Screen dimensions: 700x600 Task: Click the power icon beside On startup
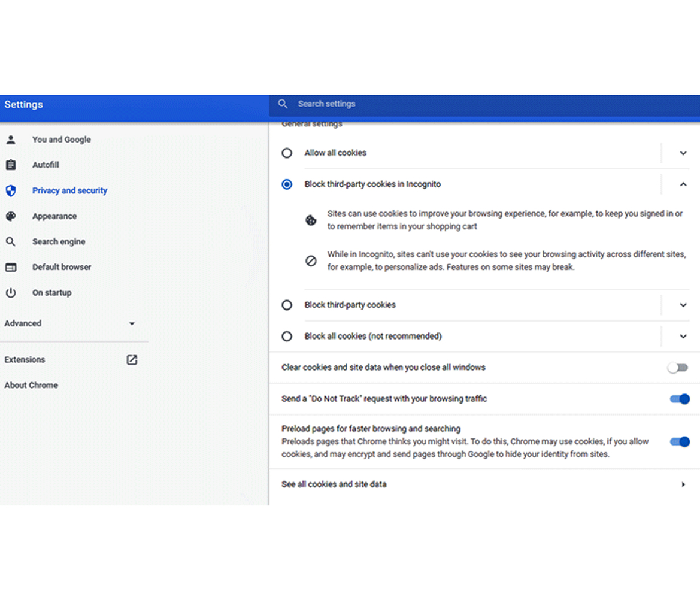click(11, 293)
